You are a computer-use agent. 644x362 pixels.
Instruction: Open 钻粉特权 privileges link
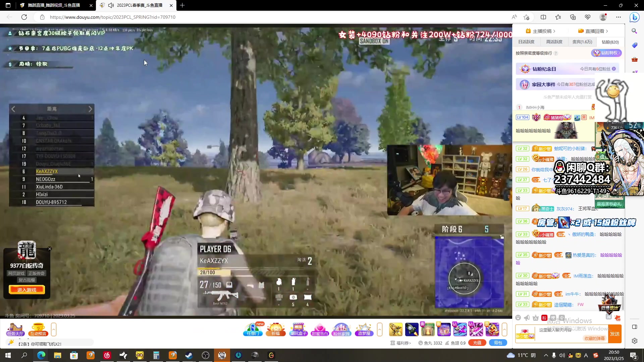tap(606, 53)
